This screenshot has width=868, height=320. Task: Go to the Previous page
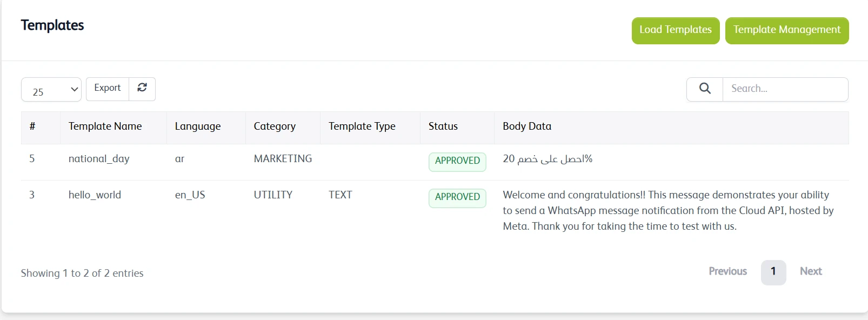(727, 271)
